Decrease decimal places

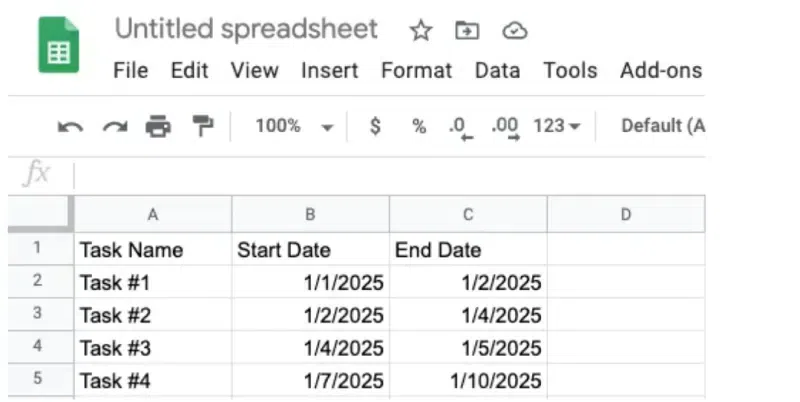tap(460, 127)
